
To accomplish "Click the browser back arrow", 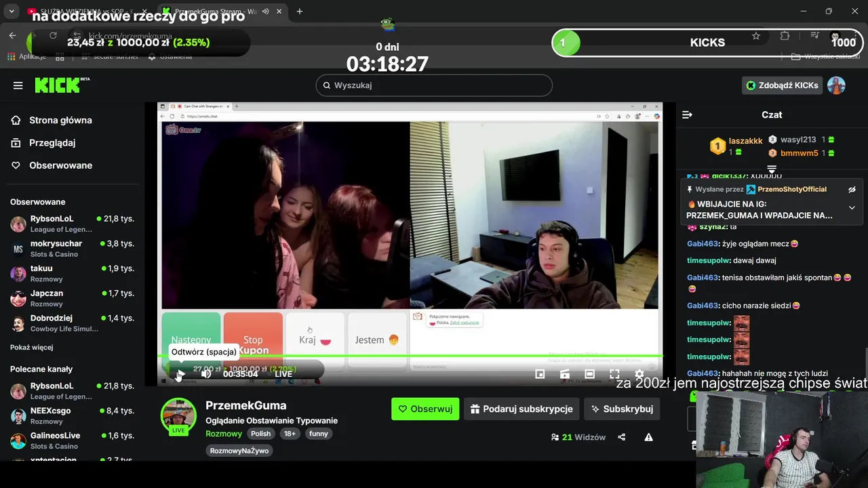I will [12, 35].
